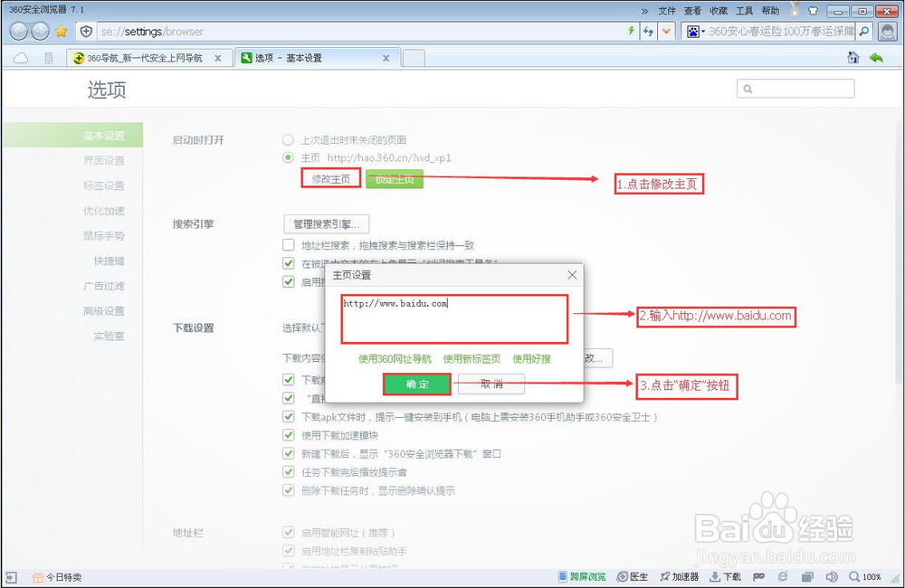Open search engine dropdown beside paw icon
905x588 pixels.
(703, 32)
